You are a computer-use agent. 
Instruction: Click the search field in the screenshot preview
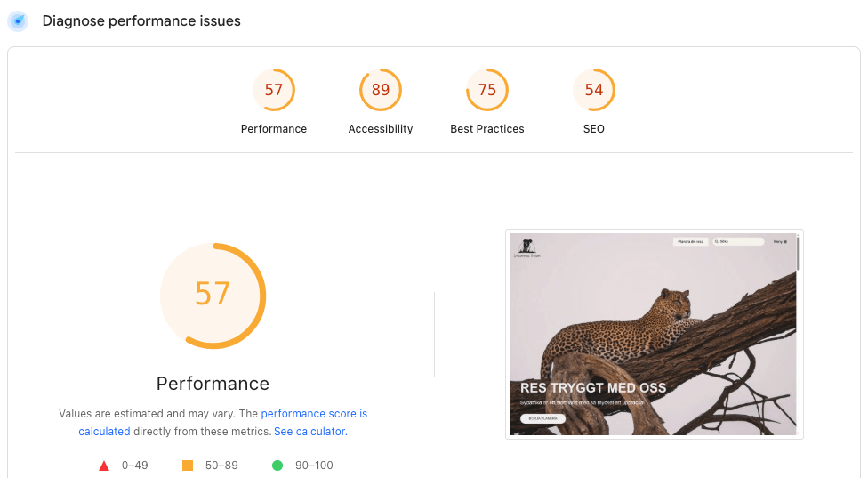738,241
